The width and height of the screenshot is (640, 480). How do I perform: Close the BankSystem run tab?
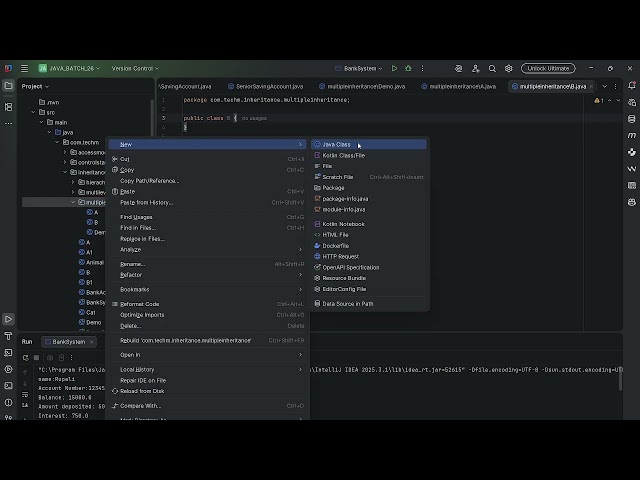(91, 342)
